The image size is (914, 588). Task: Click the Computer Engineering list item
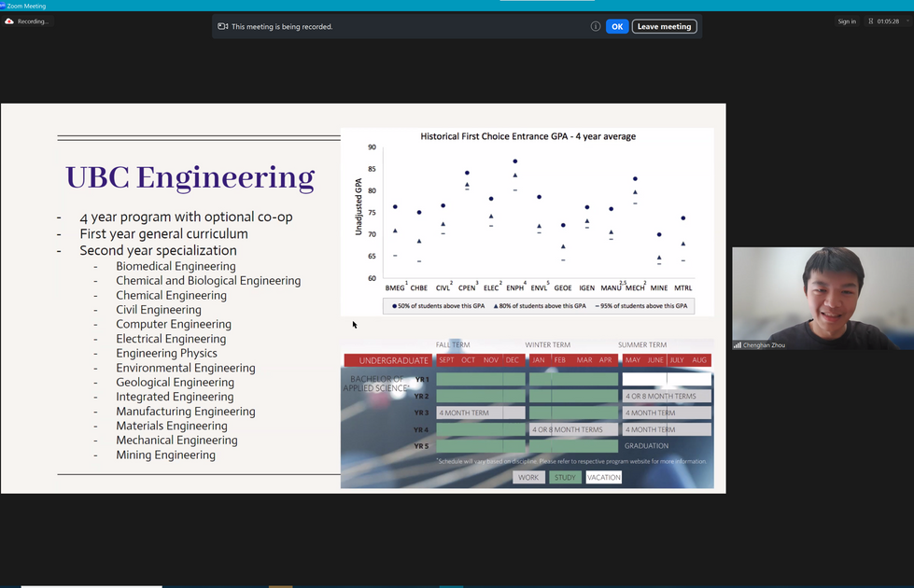[x=173, y=324]
